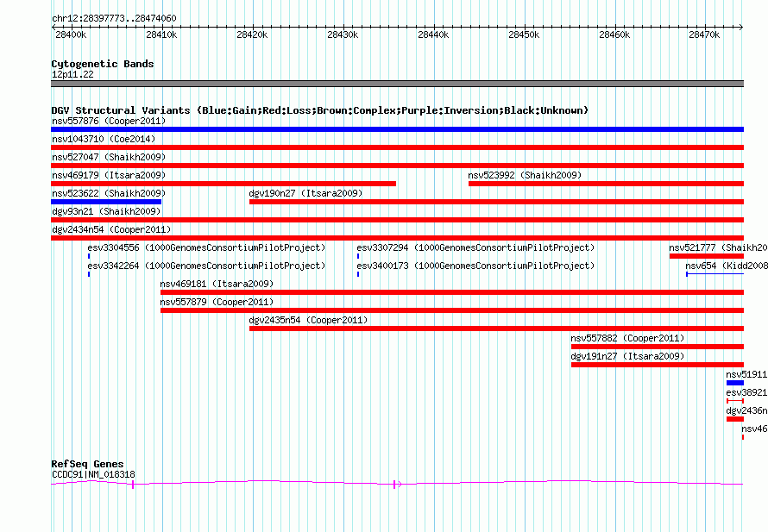Open esv3304556 1000 Genomes variant label

pos(206,247)
